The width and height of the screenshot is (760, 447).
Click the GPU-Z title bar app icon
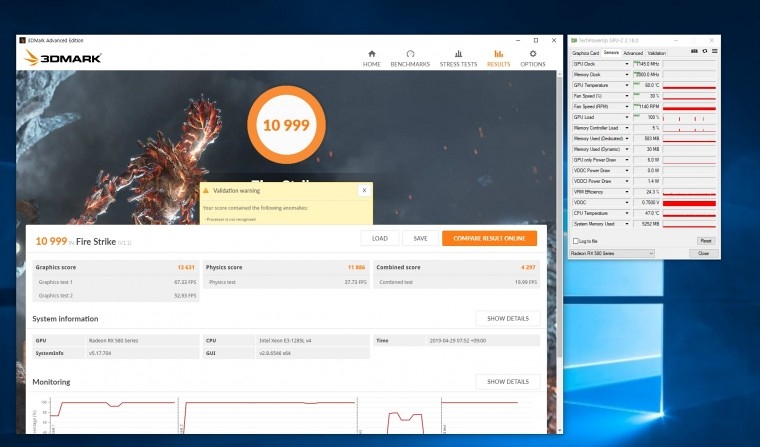point(574,40)
